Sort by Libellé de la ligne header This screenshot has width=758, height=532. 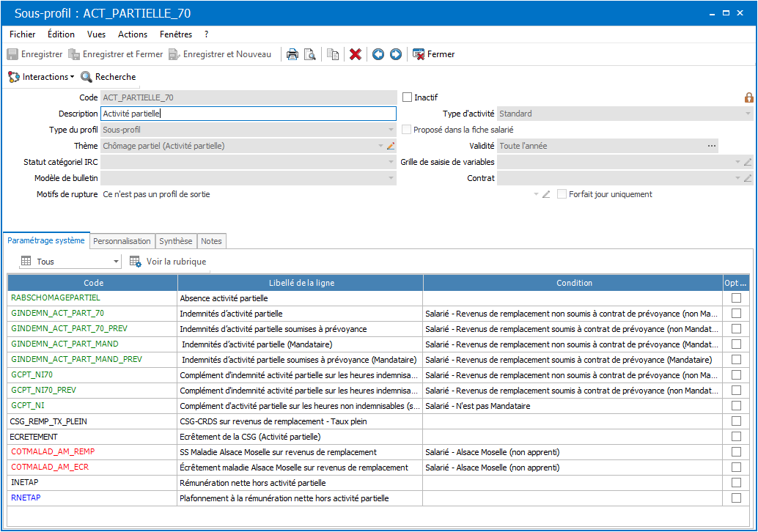tap(301, 283)
